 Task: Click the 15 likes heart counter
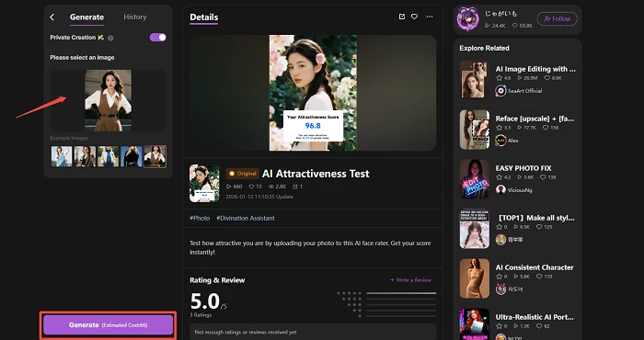pos(255,187)
